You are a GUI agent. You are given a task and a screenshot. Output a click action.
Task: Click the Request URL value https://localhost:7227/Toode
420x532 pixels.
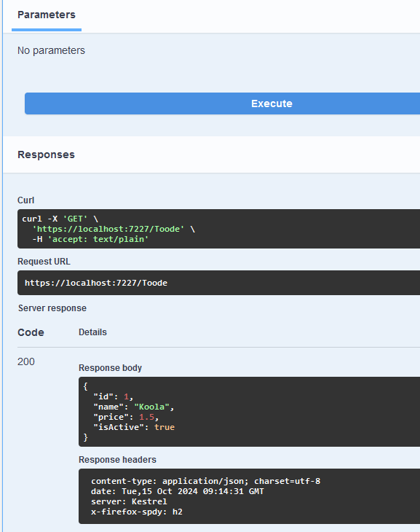(x=96, y=283)
